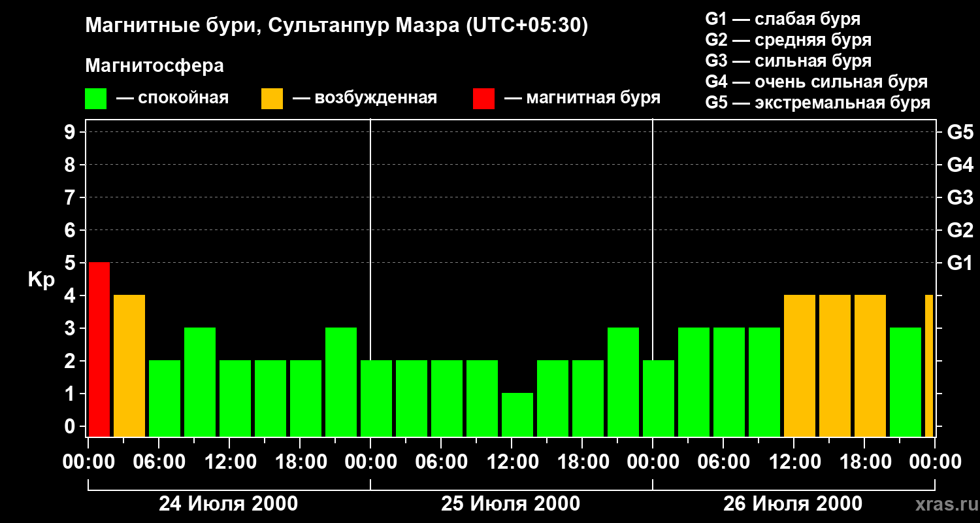Click the yellow 'возбужденная' legend swatch

tap(272, 99)
